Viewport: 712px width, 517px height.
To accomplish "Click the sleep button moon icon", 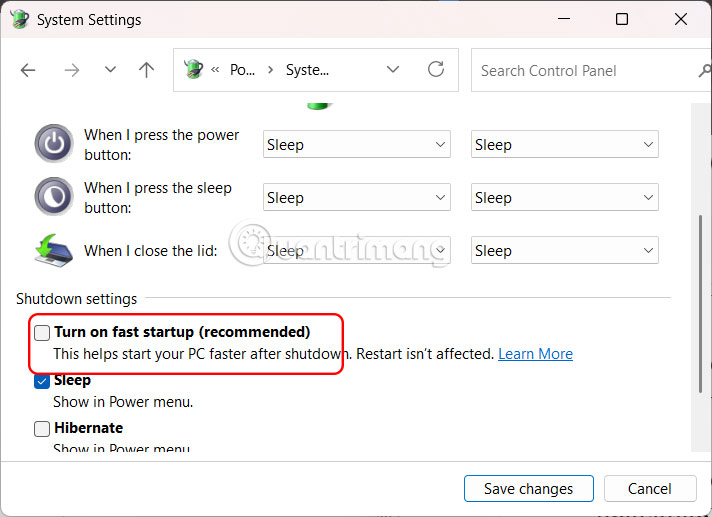I will pos(53,196).
